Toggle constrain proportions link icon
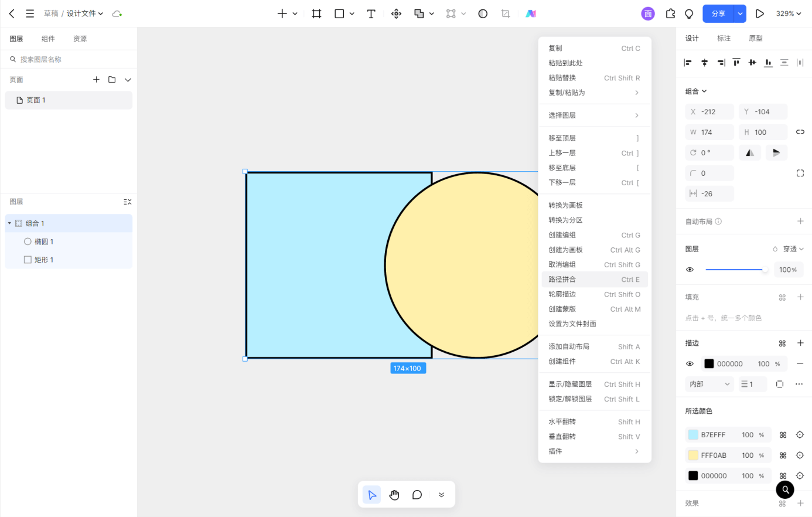This screenshot has width=812, height=517. 800,132
